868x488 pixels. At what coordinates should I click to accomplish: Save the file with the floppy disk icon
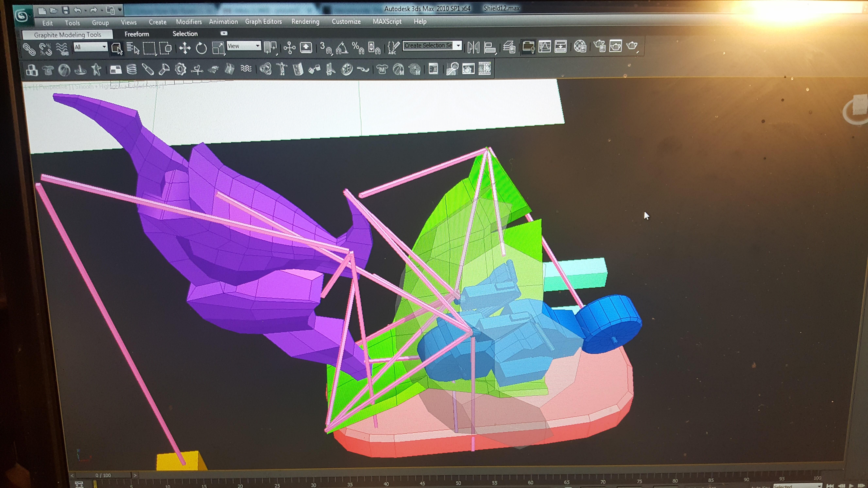coord(66,10)
